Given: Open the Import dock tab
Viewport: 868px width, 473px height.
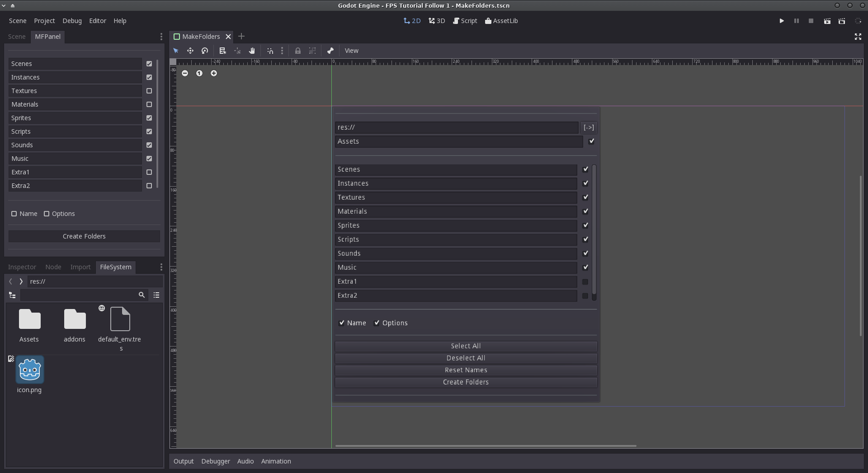Looking at the screenshot, I should coord(80,267).
